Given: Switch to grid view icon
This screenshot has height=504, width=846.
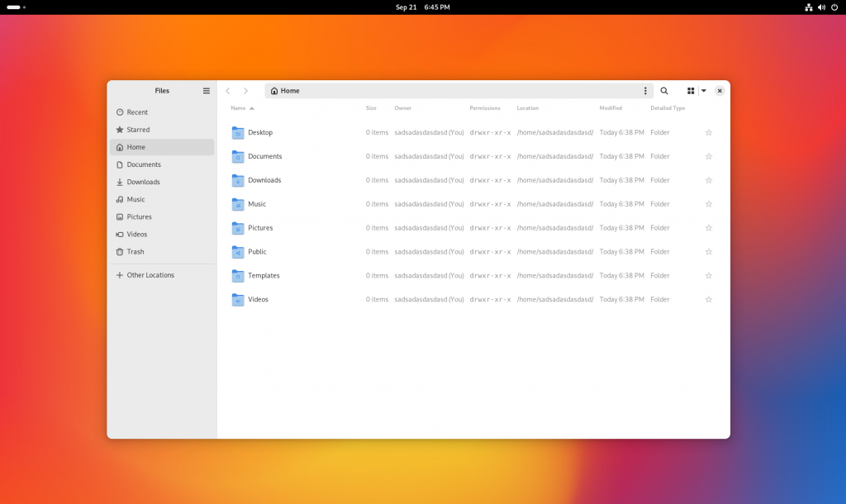Looking at the screenshot, I should point(691,91).
